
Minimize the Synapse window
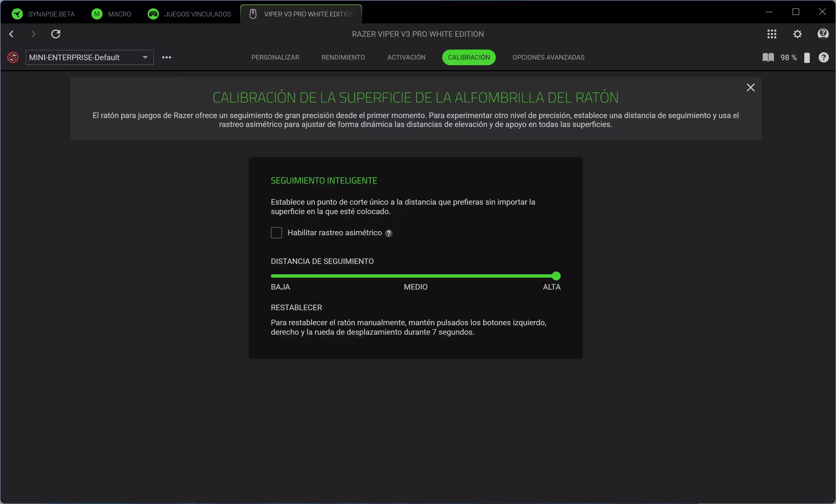point(769,12)
